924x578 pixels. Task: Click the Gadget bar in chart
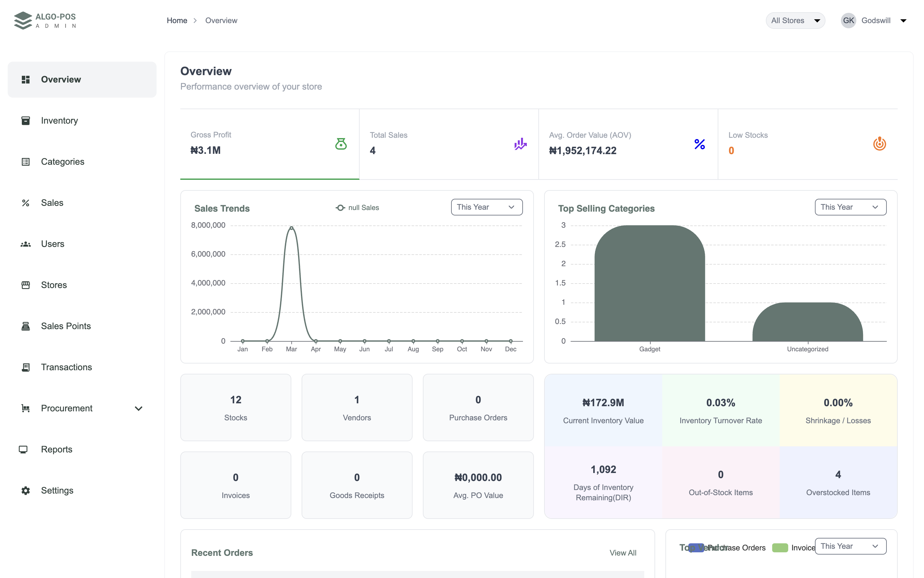649,283
